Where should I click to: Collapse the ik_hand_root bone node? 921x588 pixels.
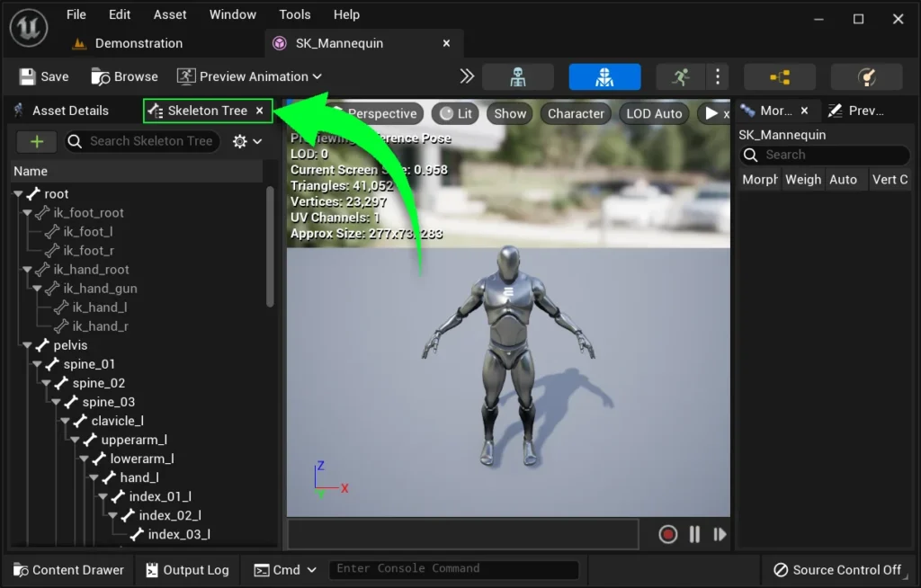[x=27, y=270]
